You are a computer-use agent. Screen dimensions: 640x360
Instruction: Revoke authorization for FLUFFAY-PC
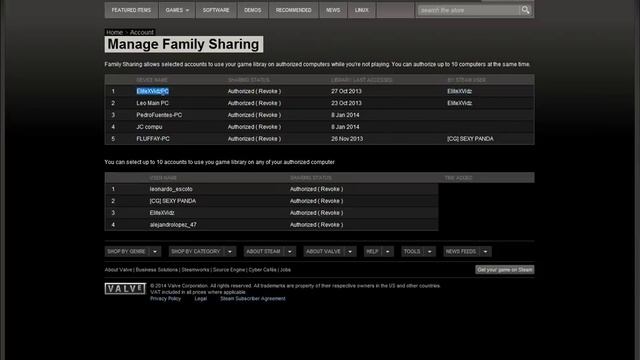tap(268, 138)
